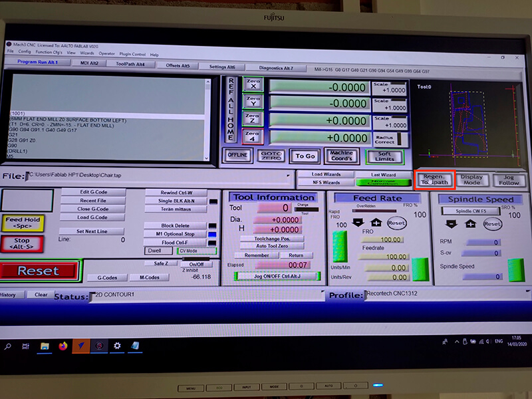Click the Zero Z axis button
This screenshot has width=532, height=399.
(x=253, y=119)
